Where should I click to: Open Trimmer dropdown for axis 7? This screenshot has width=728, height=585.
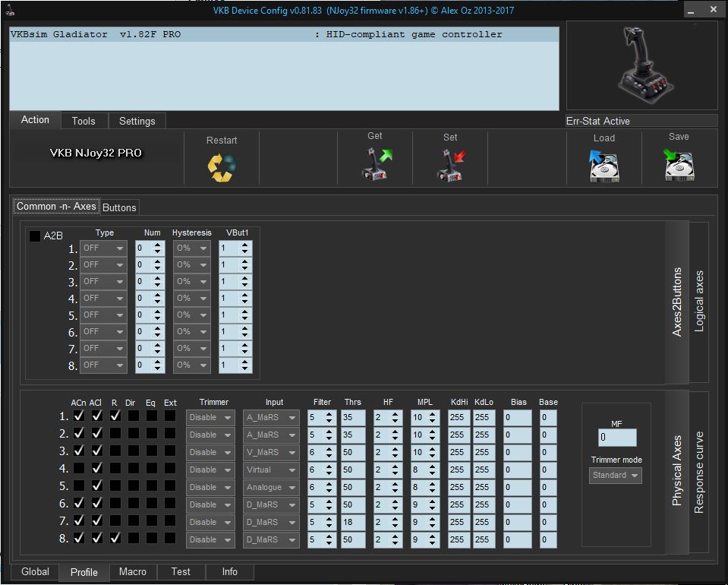(x=210, y=522)
